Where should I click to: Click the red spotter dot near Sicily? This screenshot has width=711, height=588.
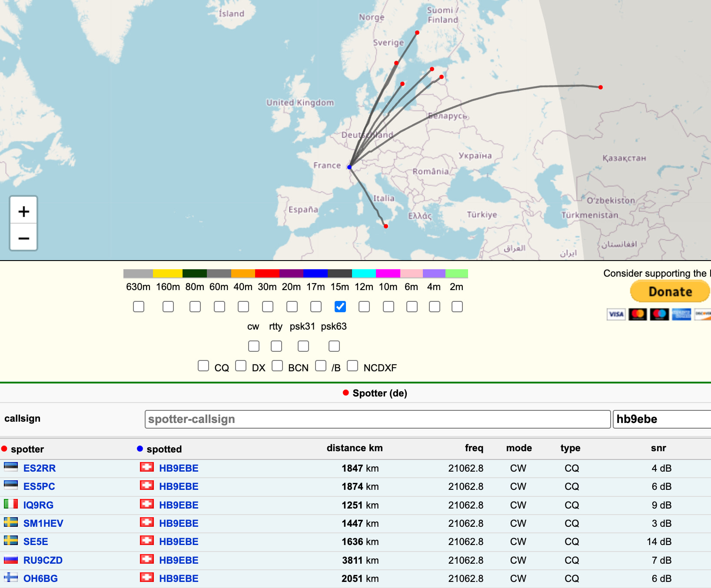point(385,226)
